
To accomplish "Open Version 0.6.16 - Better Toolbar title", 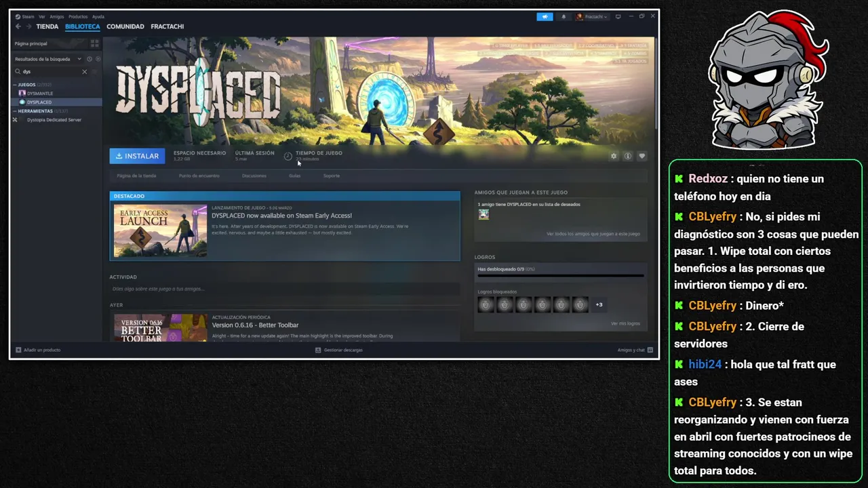I will pyautogui.click(x=255, y=325).
